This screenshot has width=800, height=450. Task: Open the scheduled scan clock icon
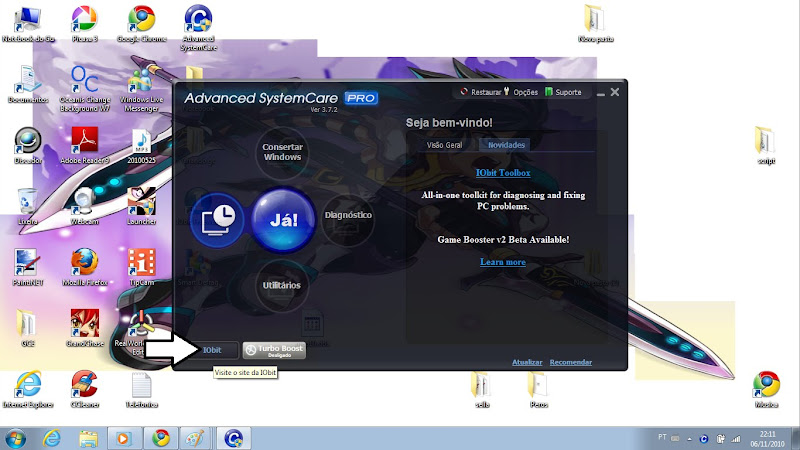(217, 220)
